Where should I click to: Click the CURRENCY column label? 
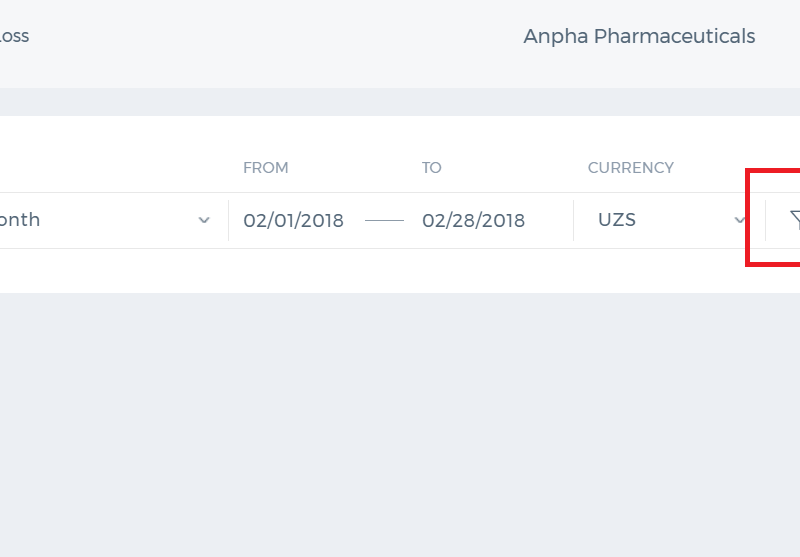(631, 168)
